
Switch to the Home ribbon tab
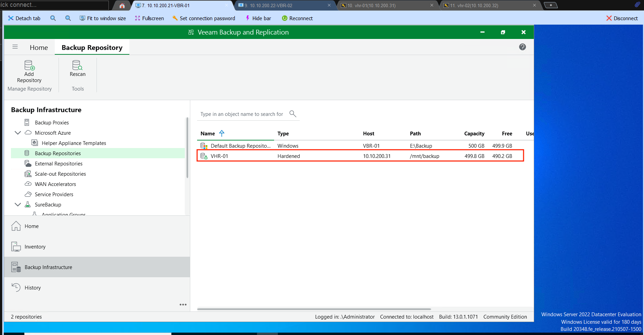click(39, 48)
